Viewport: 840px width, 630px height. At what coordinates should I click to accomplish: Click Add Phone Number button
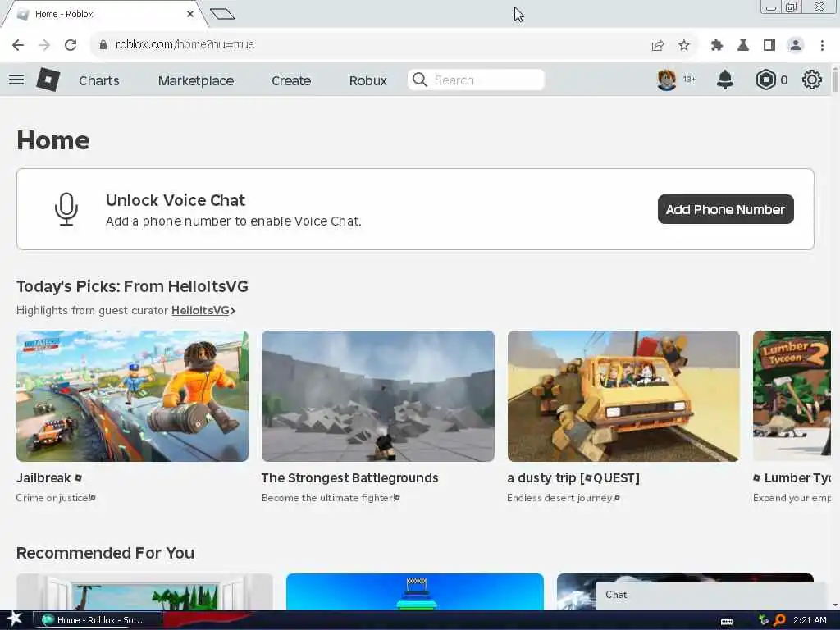[x=725, y=209]
